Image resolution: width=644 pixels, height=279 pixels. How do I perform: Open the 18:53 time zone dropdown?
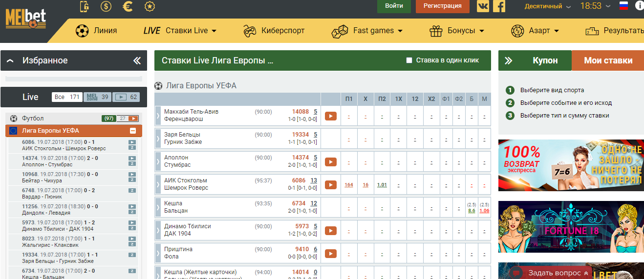[595, 6]
